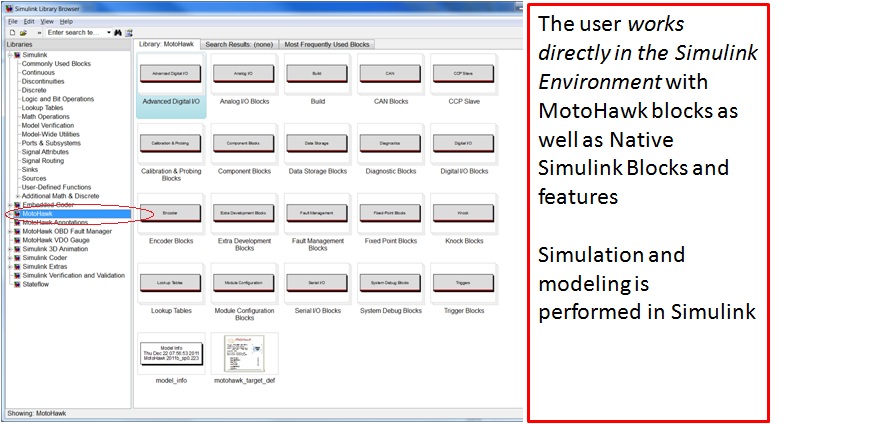This screenshot has width=873, height=424.
Task: Open the Trigger Blocks library
Action: 464,283
